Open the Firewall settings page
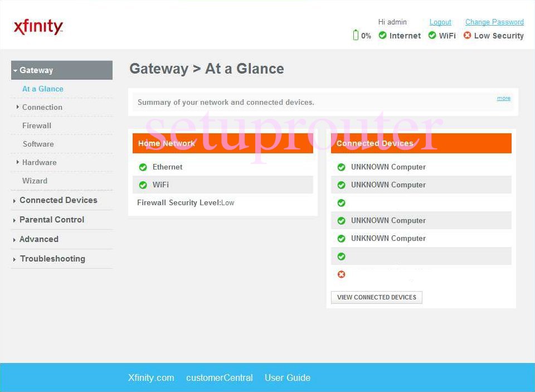This screenshot has width=535, height=392. (x=37, y=125)
